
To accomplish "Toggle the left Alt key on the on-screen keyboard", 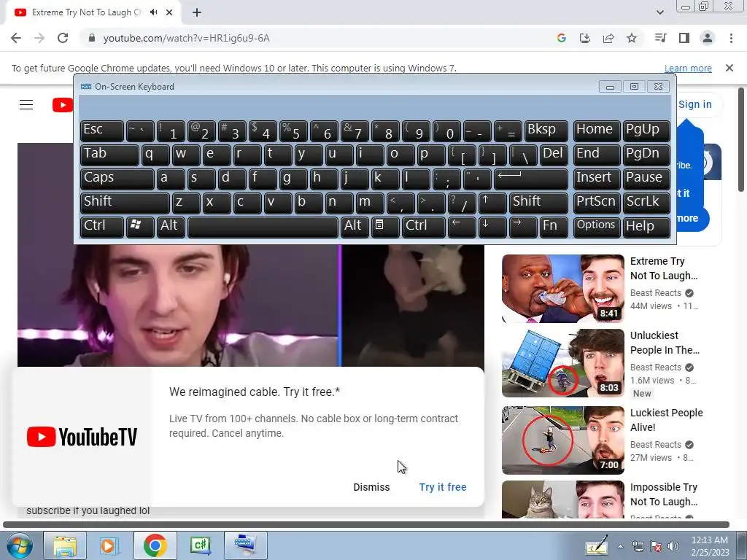I will (x=171, y=227).
